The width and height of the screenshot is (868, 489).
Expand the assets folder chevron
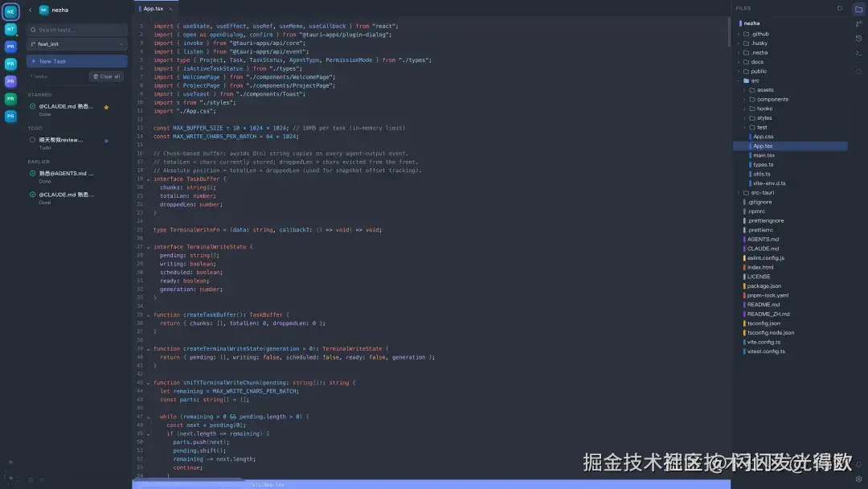click(x=745, y=90)
